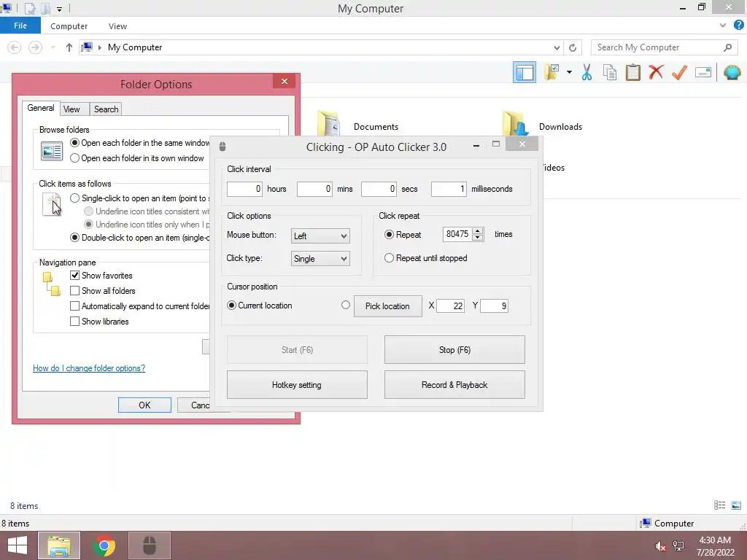
Task: Open the Downloads folder icon
Action: [516, 122]
